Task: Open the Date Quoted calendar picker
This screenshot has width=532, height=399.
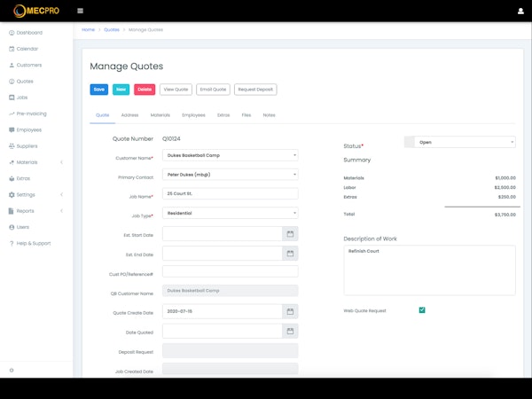Action: point(290,331)
